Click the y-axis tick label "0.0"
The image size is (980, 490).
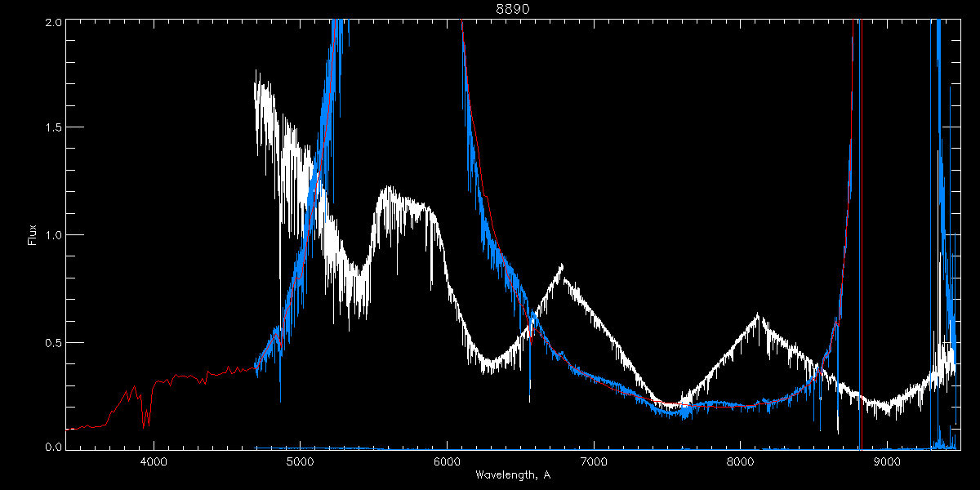coord(53,448)
